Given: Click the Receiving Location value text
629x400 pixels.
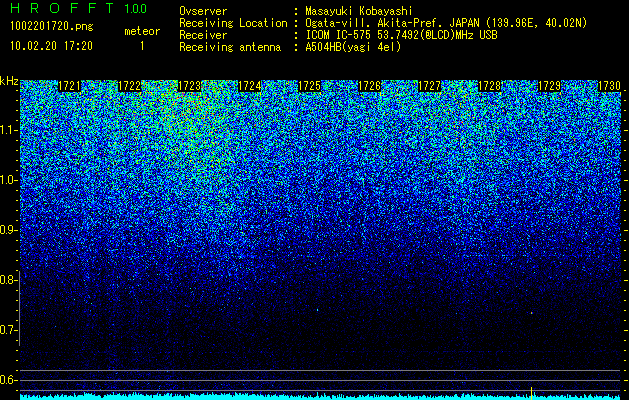Looking at the screenshot, I should [x=445, y=23].
